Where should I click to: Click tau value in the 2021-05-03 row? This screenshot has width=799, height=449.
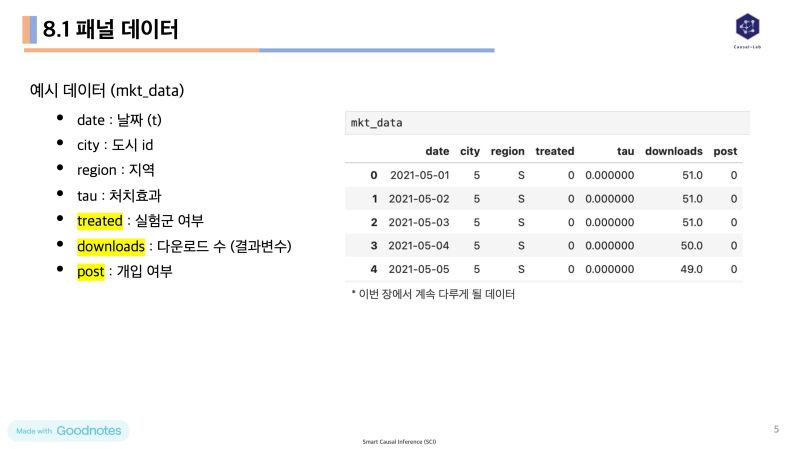pyautogui.click(x=609, y=222)
